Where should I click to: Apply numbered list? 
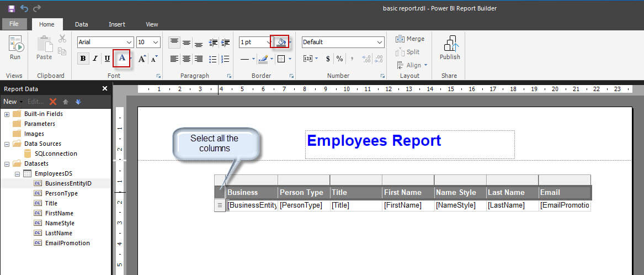(225, 59)
